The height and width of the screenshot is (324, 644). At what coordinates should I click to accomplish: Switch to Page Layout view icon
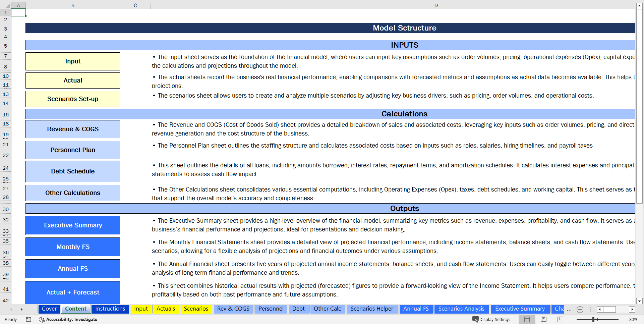tap(543, 319)
